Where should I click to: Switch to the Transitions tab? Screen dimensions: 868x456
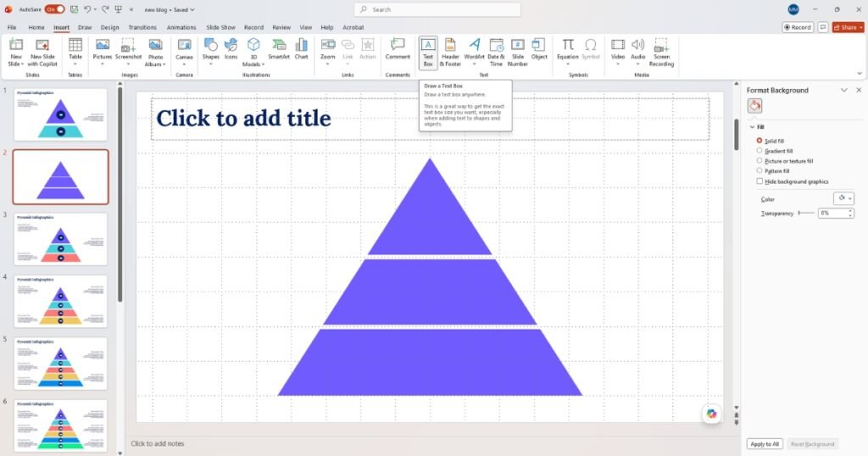(x=142, y=27)
